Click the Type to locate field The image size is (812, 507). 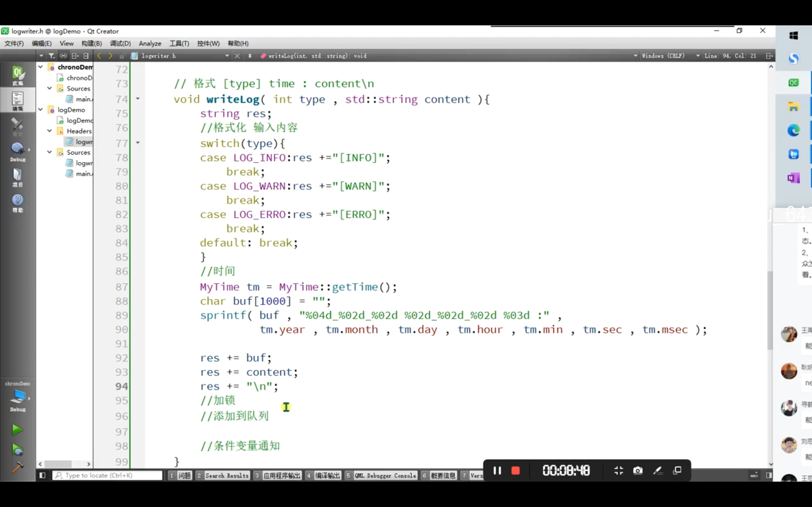(108, 475)
